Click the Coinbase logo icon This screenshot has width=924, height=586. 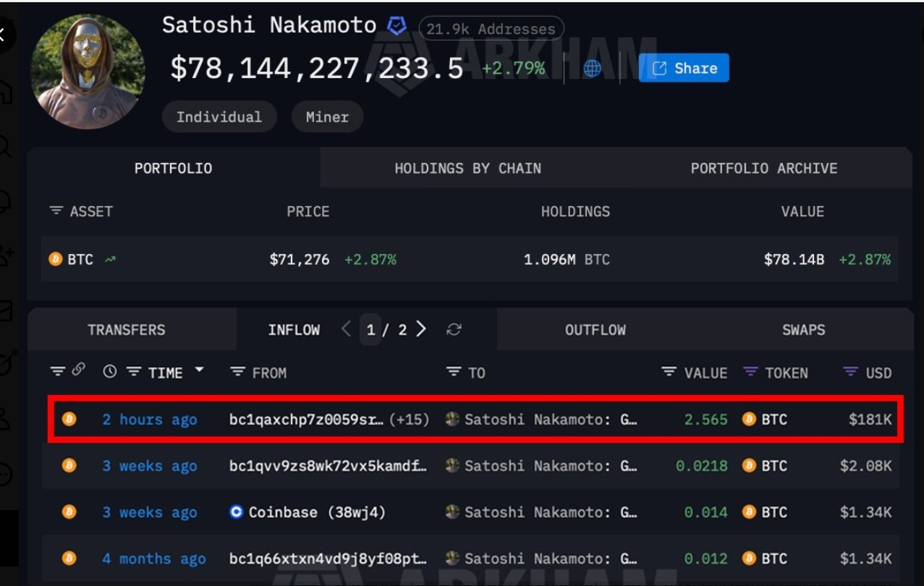[236, 512]
